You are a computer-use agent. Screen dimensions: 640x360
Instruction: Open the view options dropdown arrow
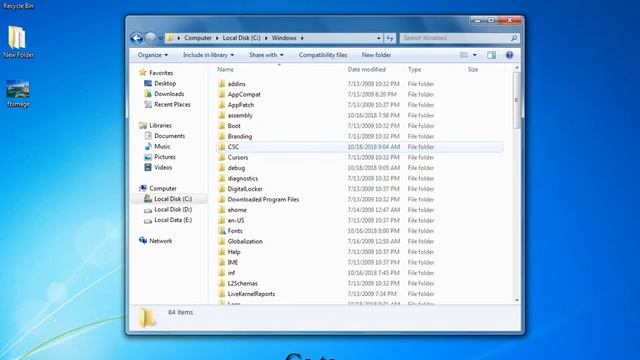pos(475,55)
